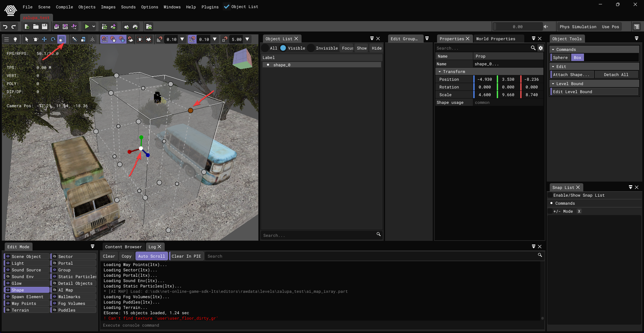
Task: Collapse the Transform section
Action: point(440,72)
